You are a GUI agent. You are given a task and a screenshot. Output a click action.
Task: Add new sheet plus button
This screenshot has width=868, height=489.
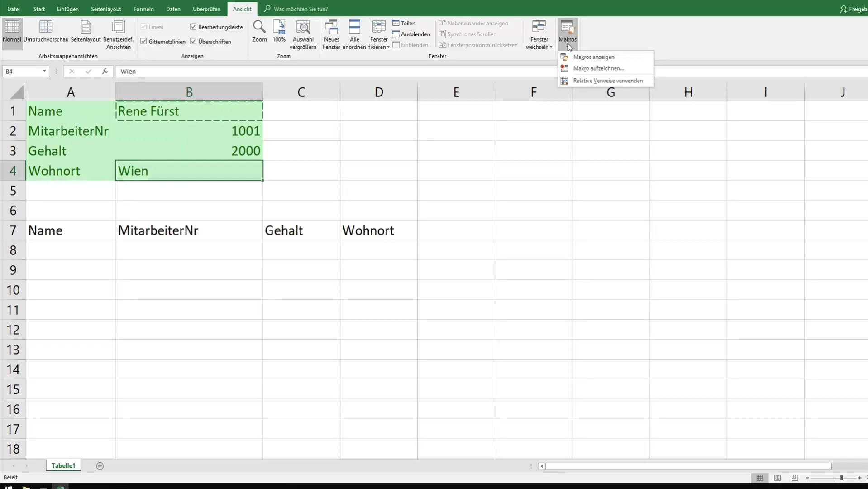point(100,466)
